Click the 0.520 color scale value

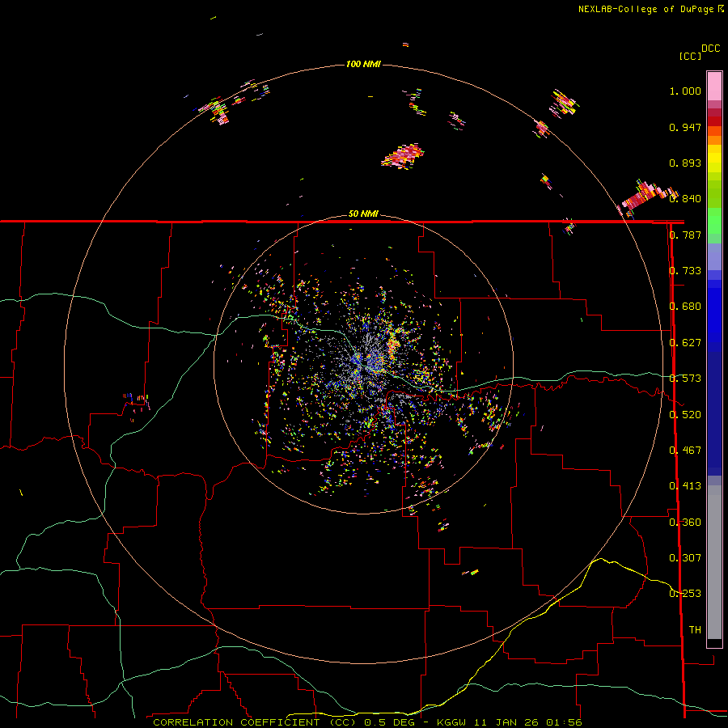pyautogui.click(x=685, y=415)
